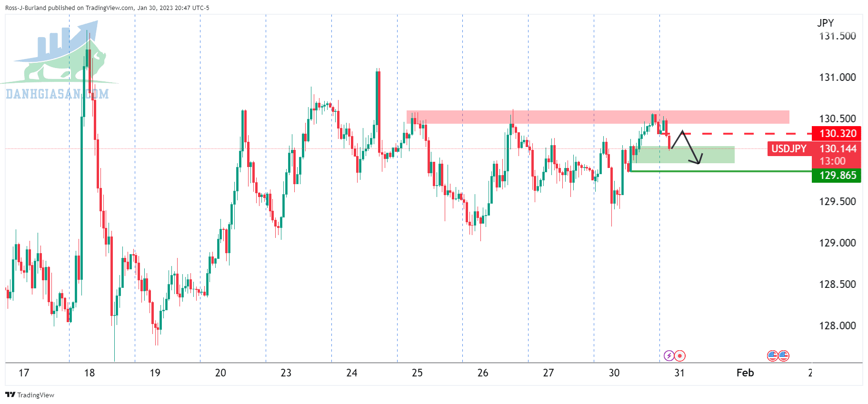Image resolution: width=868 pixels, height=404 pixels.
Task: Click the purple lightning event icon
Action: coord(669,355)
